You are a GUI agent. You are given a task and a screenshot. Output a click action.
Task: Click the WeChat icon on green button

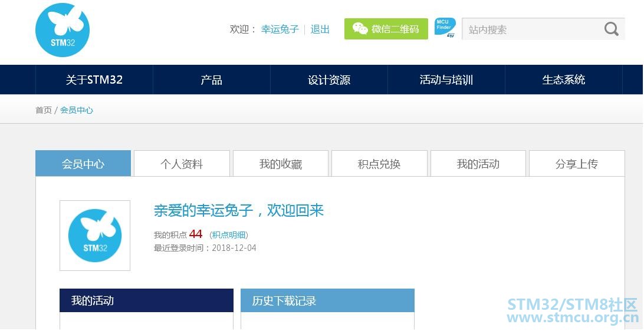point(360,29)
